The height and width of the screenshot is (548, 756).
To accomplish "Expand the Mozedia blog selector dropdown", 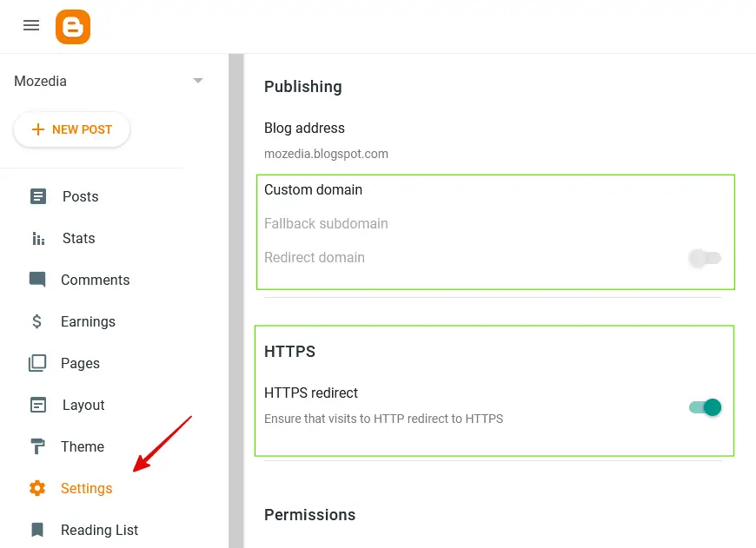I will (198, 81).
